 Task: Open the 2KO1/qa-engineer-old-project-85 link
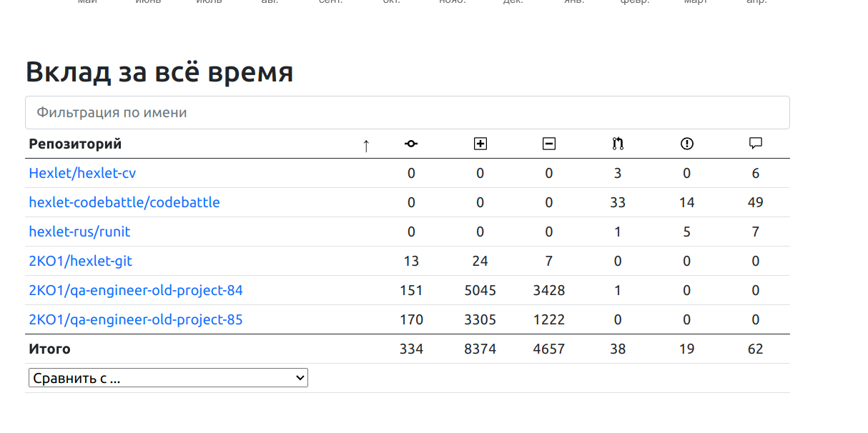point(136,319)
